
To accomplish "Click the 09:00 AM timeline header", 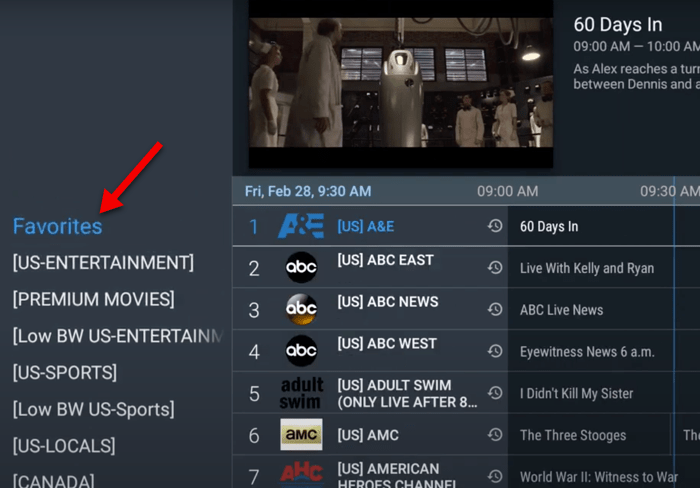I will (507, 191).
